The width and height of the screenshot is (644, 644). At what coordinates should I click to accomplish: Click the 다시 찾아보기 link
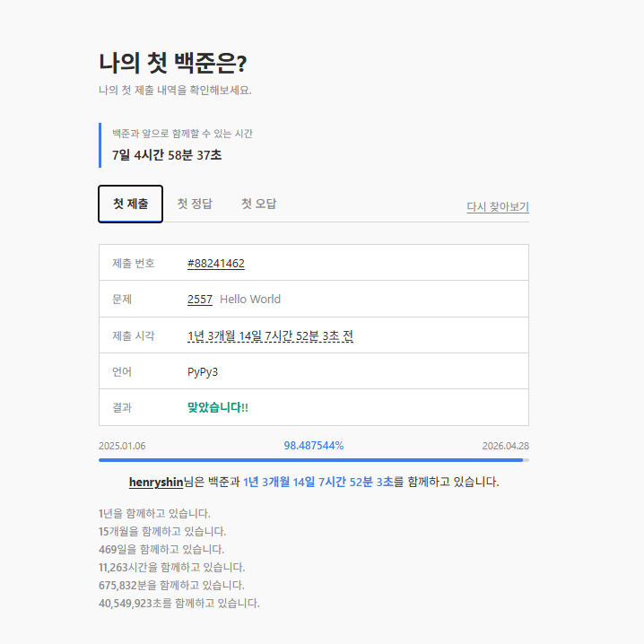tap(497, 206)
